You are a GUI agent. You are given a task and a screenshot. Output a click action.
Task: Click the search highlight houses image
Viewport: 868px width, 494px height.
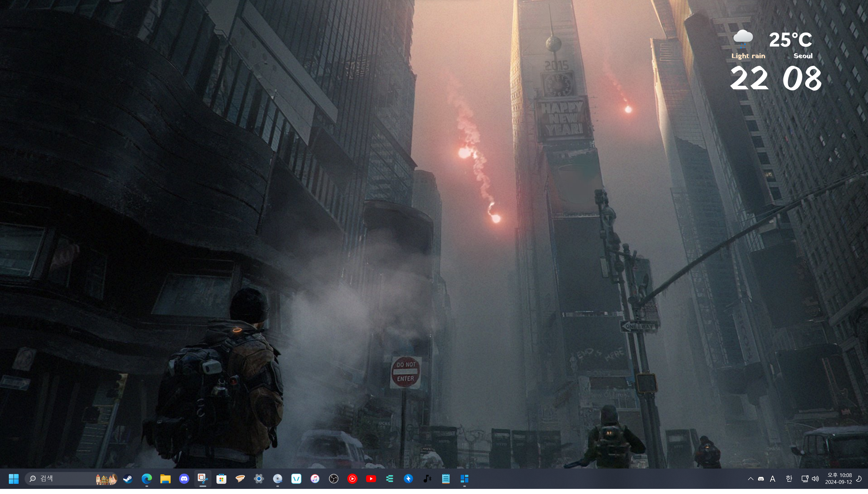pos(106,479)
